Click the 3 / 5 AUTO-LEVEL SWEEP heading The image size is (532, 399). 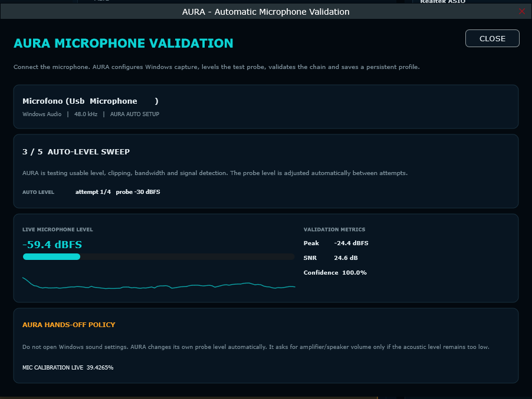[76, 152]
